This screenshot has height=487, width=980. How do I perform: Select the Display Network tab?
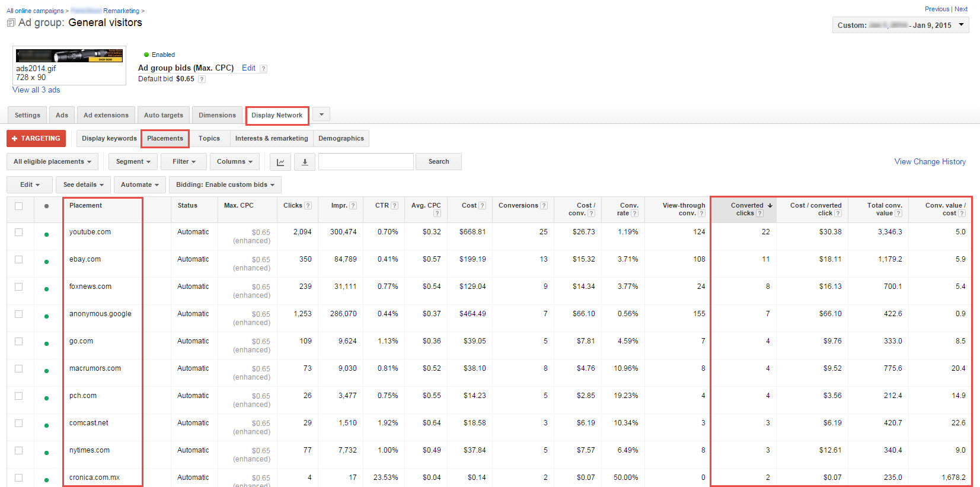click(x=277, y=116)
